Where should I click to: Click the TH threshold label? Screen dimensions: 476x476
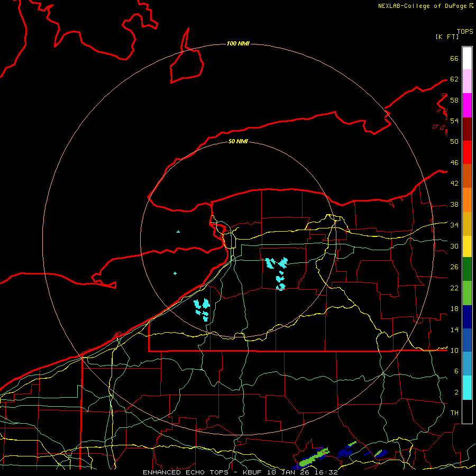454,413
